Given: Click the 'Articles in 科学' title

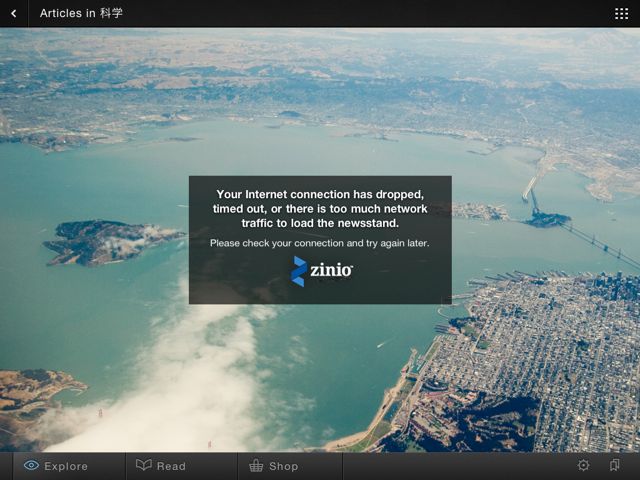Looking at the screenshot, I should 81,13.
